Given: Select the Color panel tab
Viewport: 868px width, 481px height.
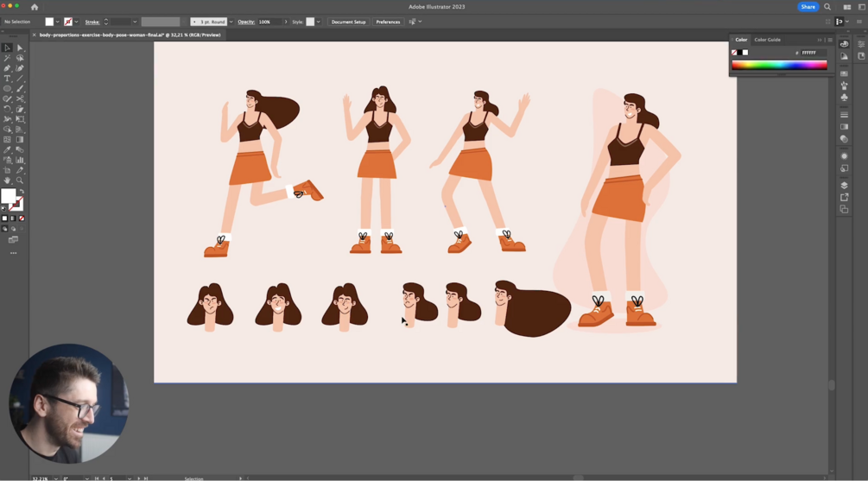Looking at the screenshot, I should coord(741,40).
